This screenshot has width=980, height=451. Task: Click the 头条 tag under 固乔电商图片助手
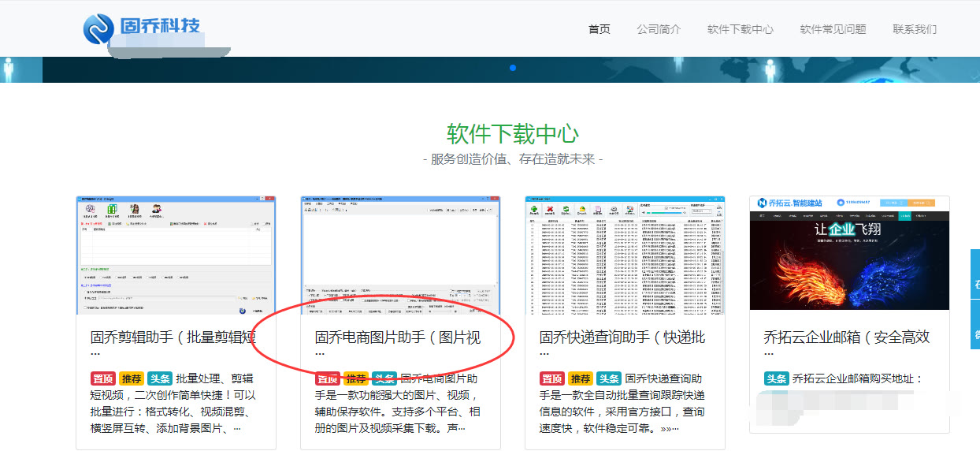384,378
